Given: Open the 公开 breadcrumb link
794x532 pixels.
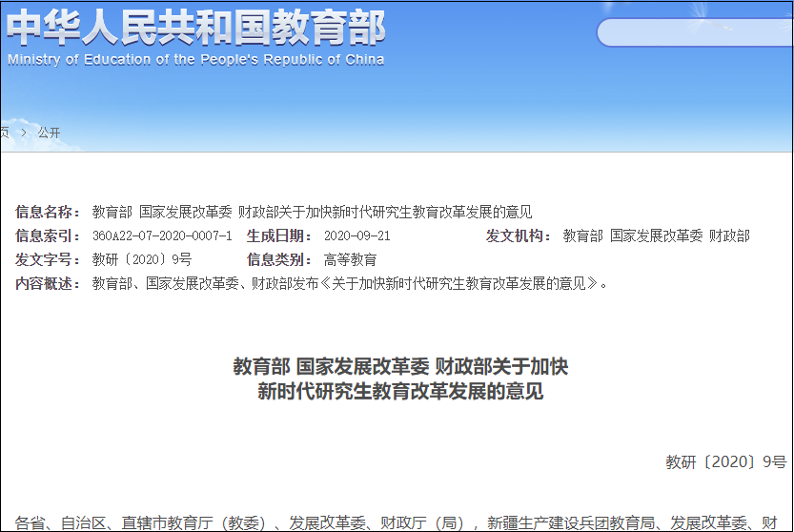Looking at the screenshot, I should 50,133.
